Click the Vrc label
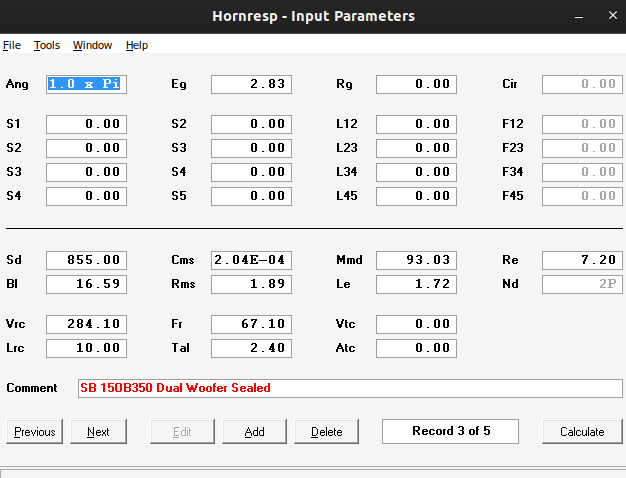This screenshot has height=478, width=626. click(16, 324)
